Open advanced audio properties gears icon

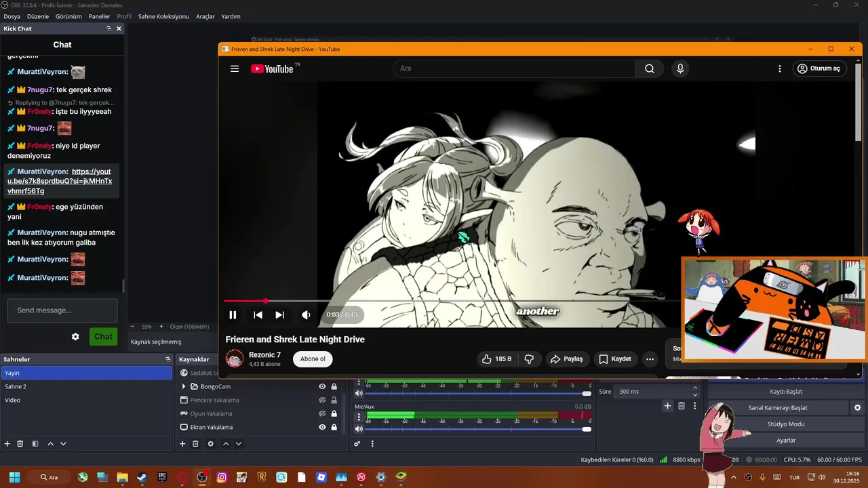[357, 444]
